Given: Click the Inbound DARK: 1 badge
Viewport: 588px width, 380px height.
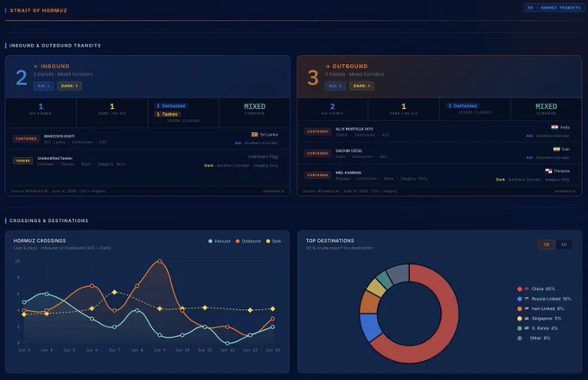Looking at the screenshot, I should [x=69, y=85].
